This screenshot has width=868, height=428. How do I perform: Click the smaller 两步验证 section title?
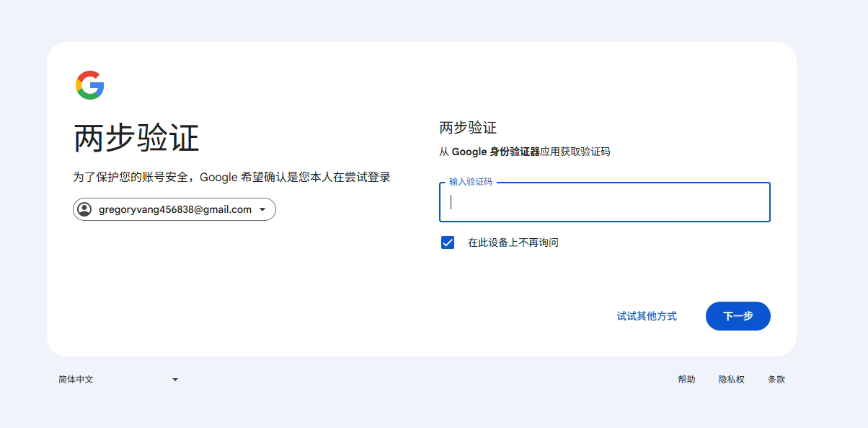(x=468, y=128)
